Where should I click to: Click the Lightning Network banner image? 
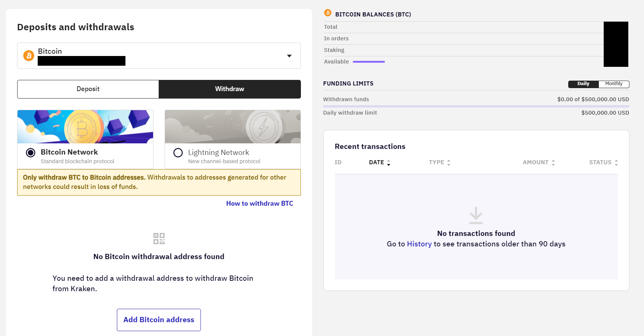click(233, 127)
